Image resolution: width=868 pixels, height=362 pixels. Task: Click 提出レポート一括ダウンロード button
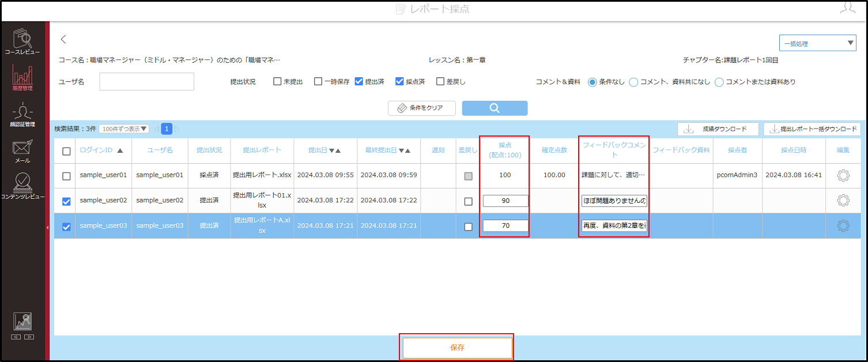[x=812, y=129]
